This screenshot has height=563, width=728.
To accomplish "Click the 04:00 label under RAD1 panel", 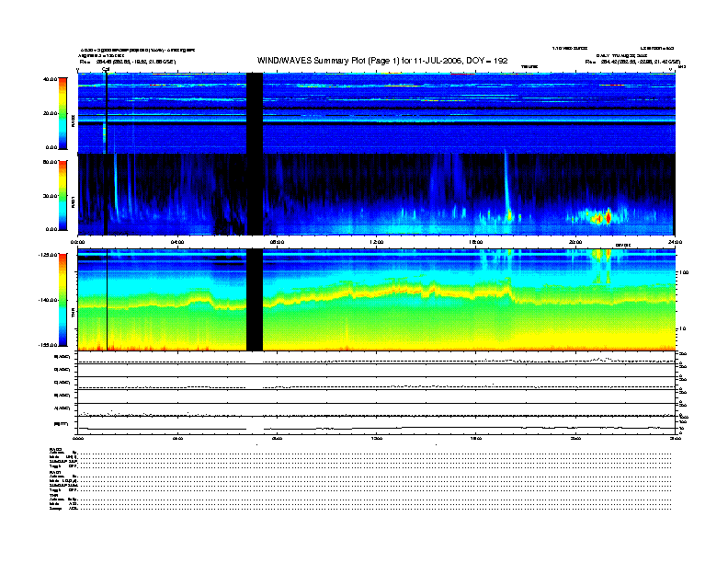I will click(177, 242).
